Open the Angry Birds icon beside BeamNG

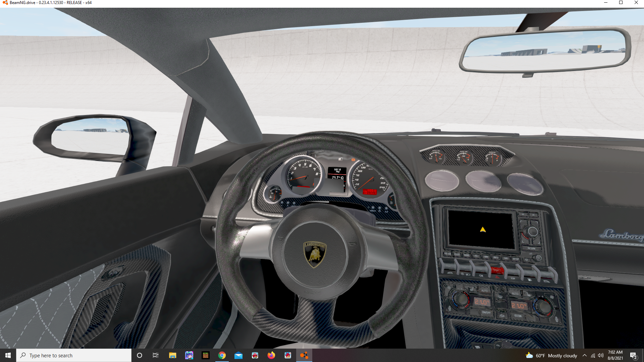pos(288,355)
